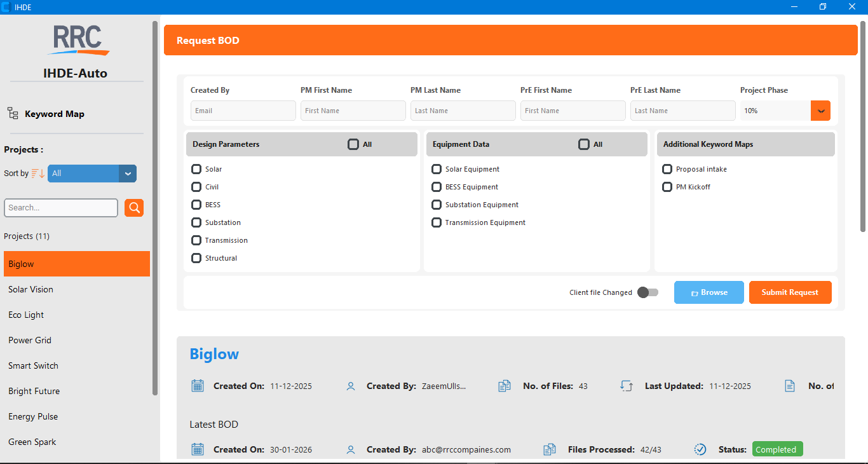This screenshot has height=464, width=868.
Task: Click person icon beside abc@rrccompaines.com
Action: [x=351, y=449]
